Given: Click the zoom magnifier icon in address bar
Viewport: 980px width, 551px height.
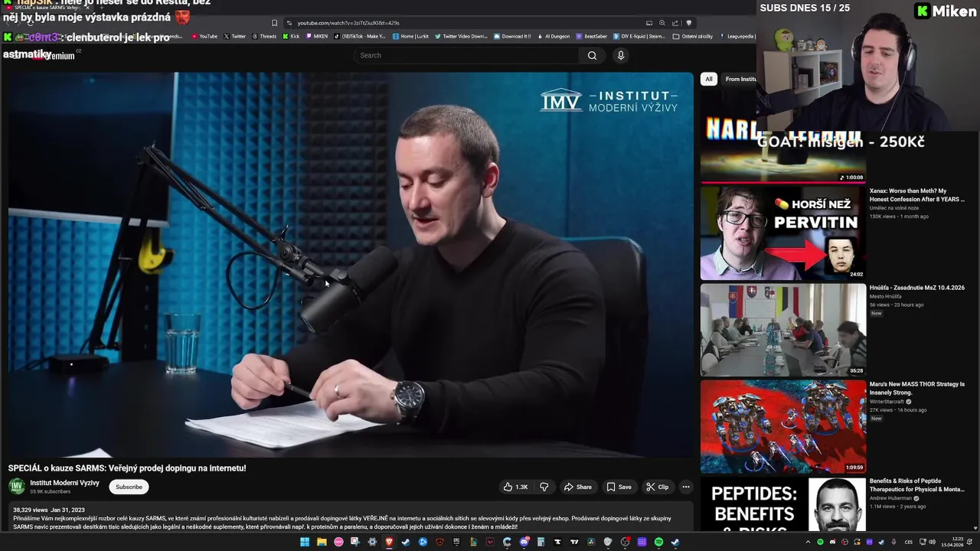Looking at the screenshot, I should tap(662, 23).
